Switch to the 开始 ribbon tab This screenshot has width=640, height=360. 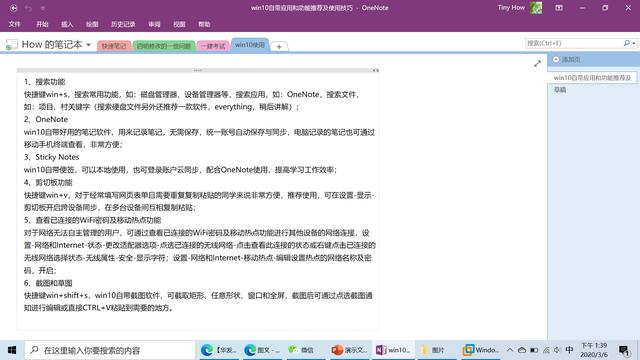[42, 24]
